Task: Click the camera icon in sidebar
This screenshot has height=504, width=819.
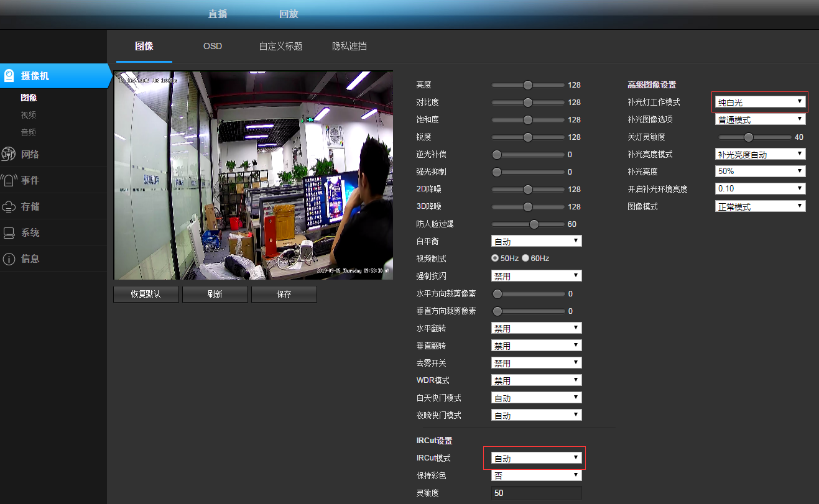Action: 9,76
